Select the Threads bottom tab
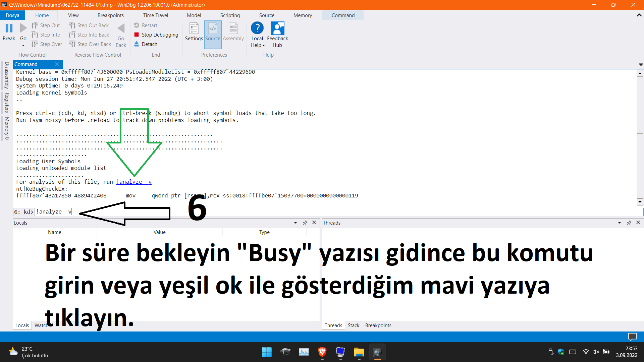Screen dimensions: 644x362 [333, 325]
